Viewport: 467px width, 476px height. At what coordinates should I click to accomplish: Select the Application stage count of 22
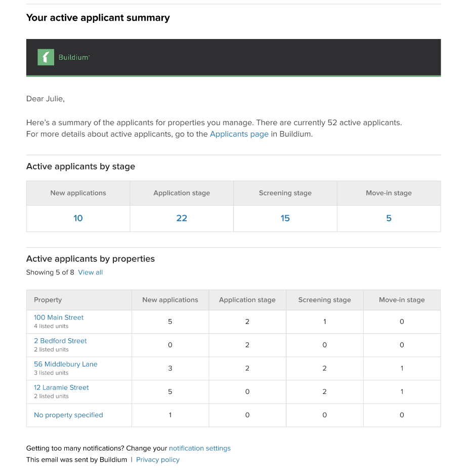pos(181,218)
